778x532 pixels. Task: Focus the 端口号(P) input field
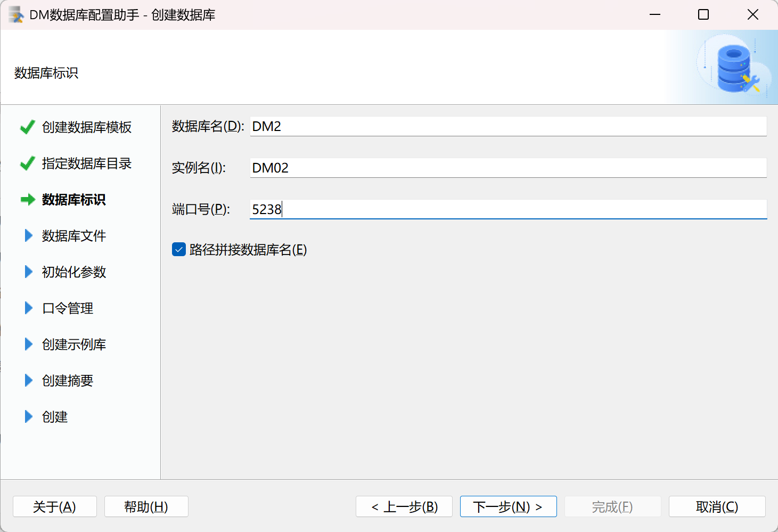point(508,209)
